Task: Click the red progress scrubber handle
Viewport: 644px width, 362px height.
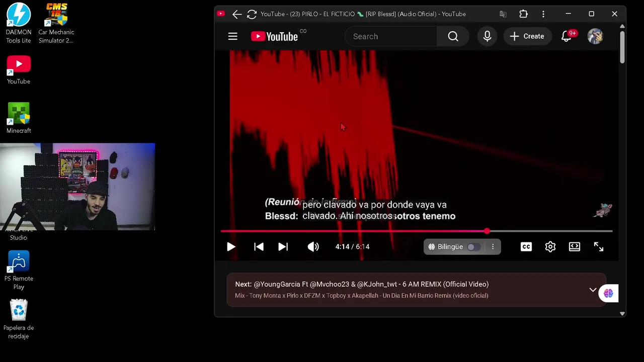Action: click(487, 231)
